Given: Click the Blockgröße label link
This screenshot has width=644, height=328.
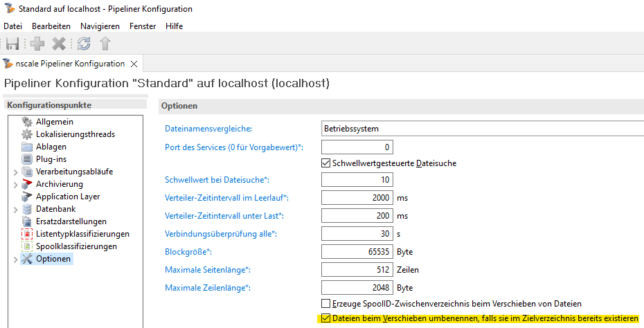Looking at the screenshot, I should [188, 251].
